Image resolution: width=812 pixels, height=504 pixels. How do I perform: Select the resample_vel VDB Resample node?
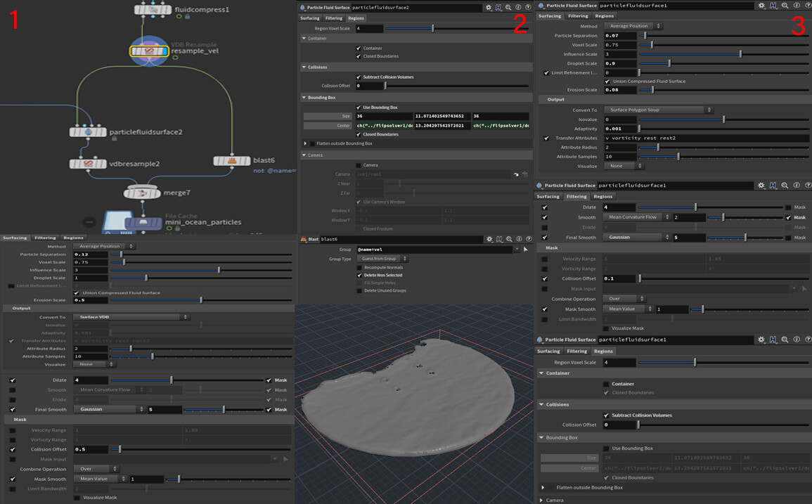point(149,51)
